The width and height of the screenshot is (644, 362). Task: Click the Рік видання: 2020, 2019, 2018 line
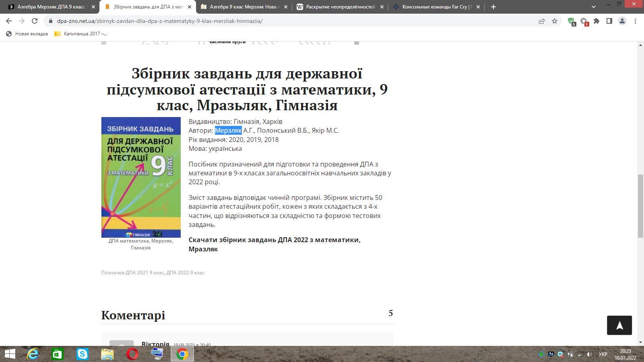coord(233,140)
